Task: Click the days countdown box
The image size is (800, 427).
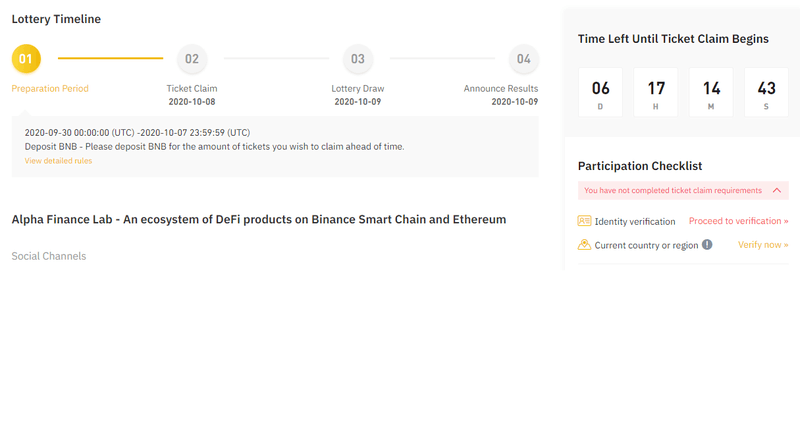Action: 601,92
